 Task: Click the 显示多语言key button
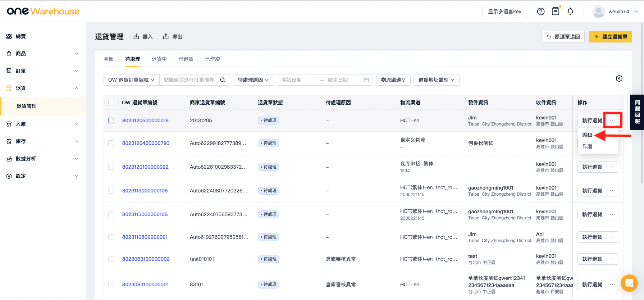pos(504,12)
